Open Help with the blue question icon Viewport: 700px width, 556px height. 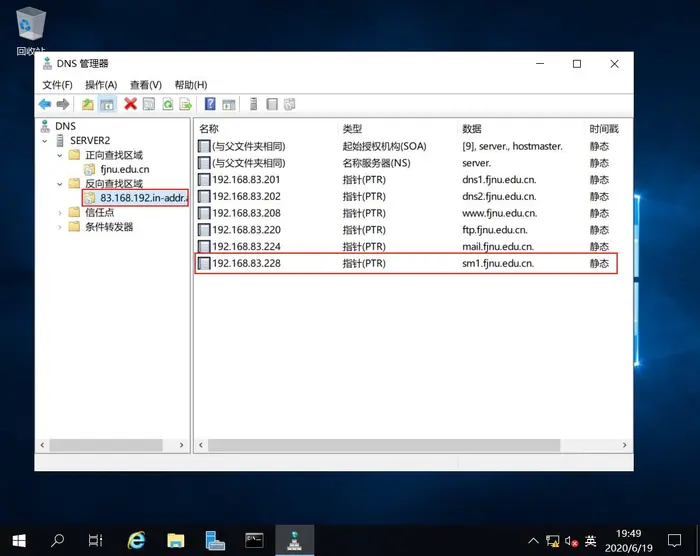tap(210, 104)
